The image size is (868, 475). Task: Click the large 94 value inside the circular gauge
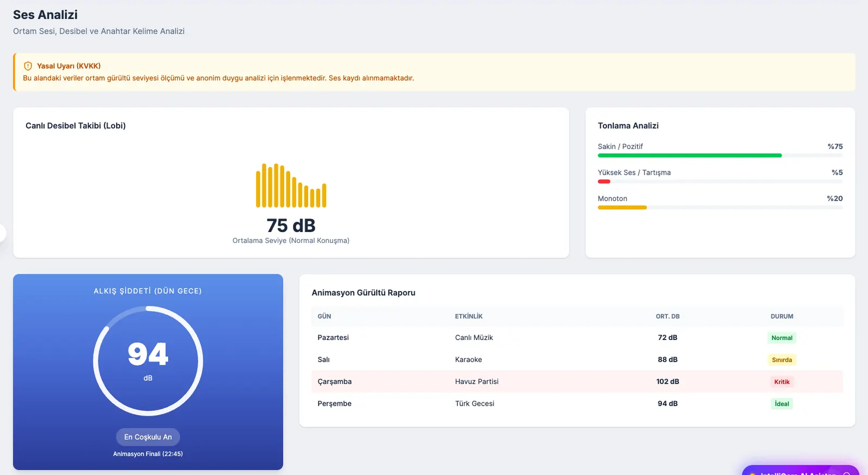(148, 354)
